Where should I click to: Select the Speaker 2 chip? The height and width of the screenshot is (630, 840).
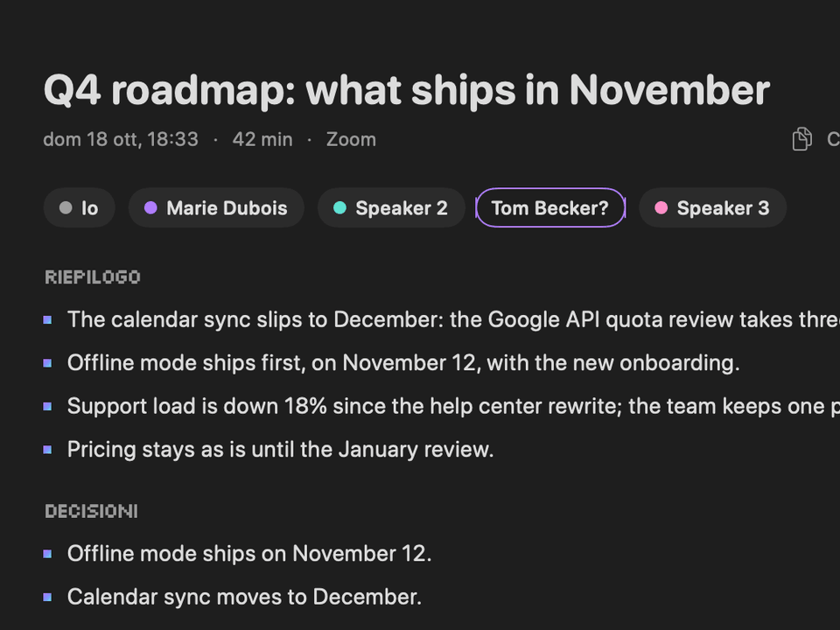click(x=391, y=208)
